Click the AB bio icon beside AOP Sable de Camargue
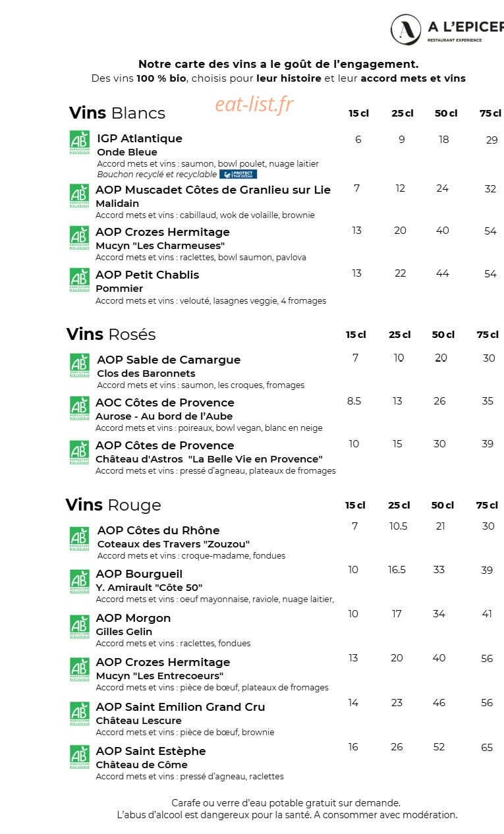 click(80, 365)
